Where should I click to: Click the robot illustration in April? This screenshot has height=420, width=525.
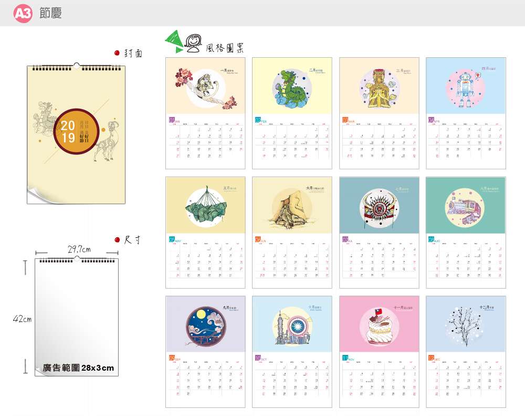coord(465,89)
